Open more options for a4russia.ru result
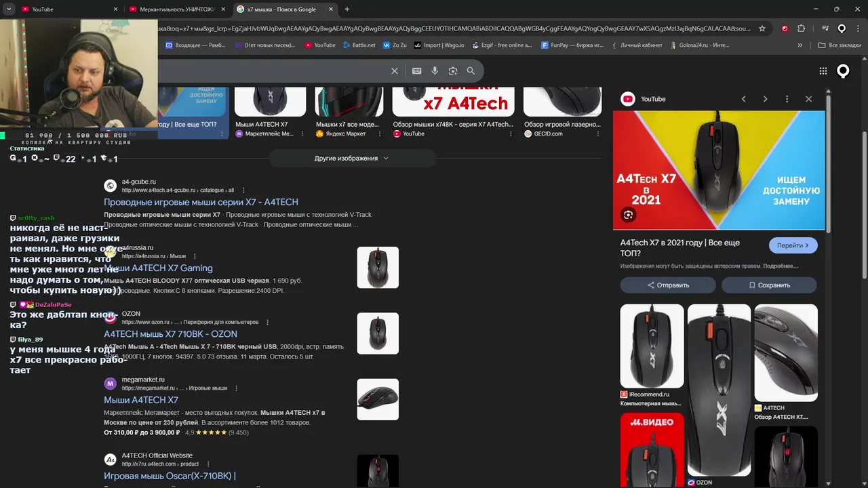Screen dimensions: 868x488 (195, 256)
